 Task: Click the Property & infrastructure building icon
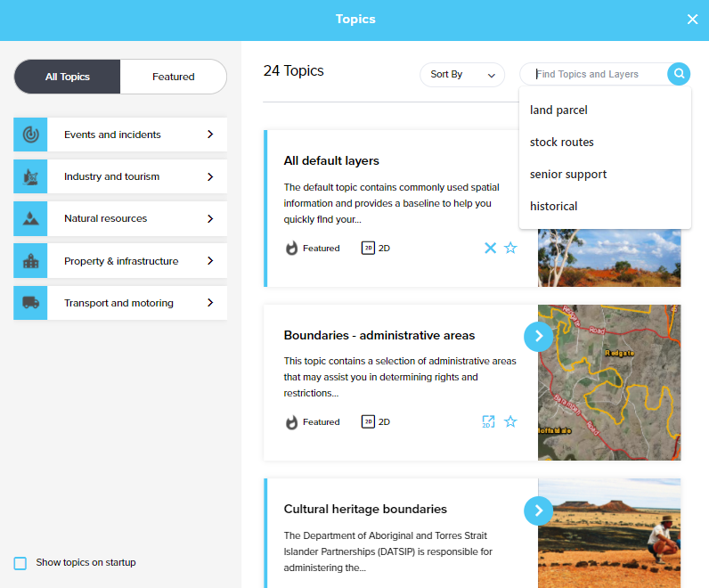point(30,260)
